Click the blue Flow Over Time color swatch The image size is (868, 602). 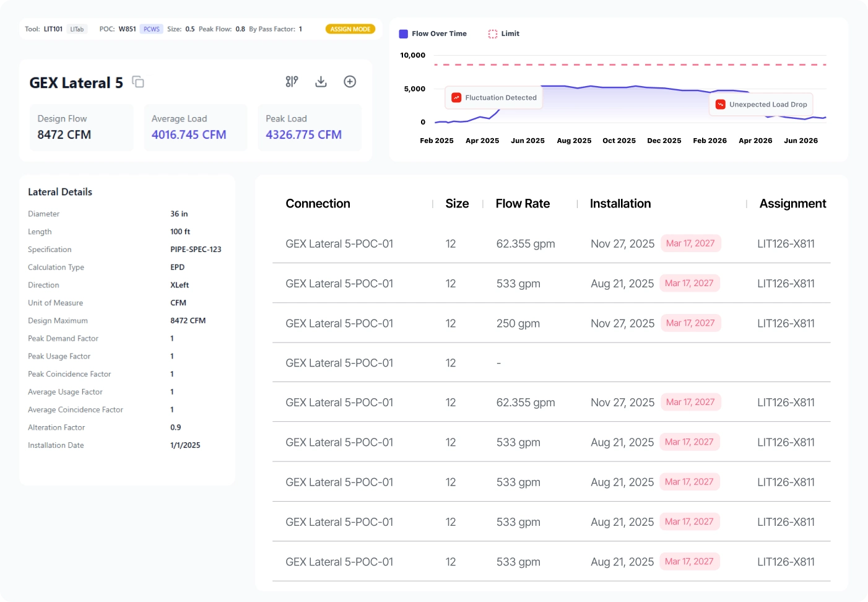(x=404, y=33)
